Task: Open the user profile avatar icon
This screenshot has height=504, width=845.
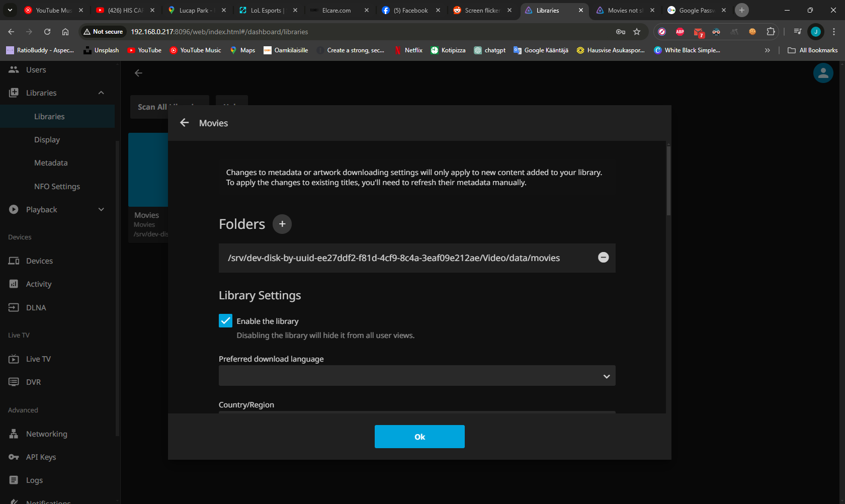Action: pyautogui.click(x=823, y=73)
